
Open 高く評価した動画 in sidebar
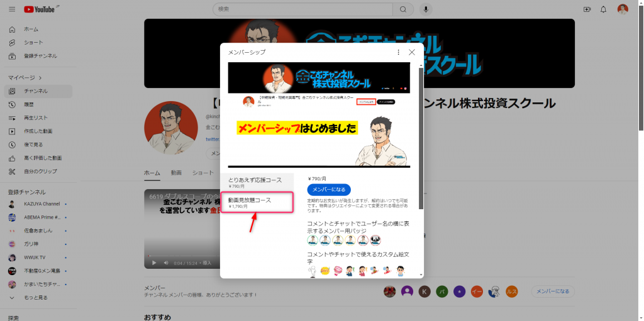pos(38,158)
